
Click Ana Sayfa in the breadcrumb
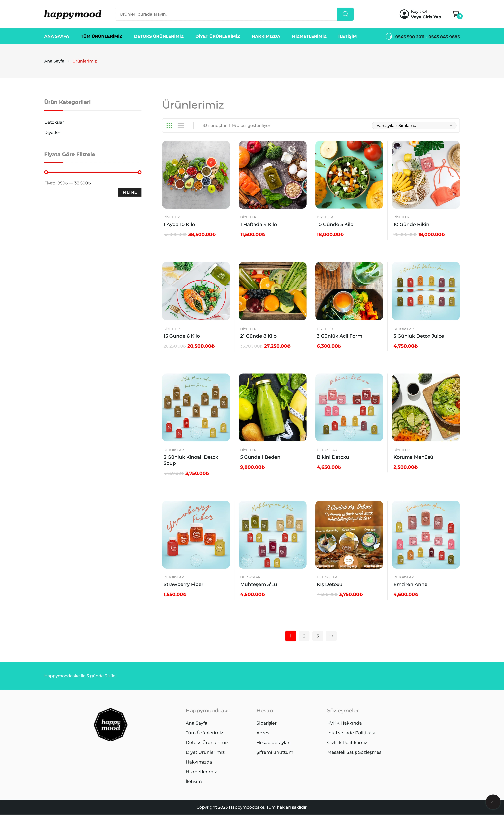click(54, 61)
